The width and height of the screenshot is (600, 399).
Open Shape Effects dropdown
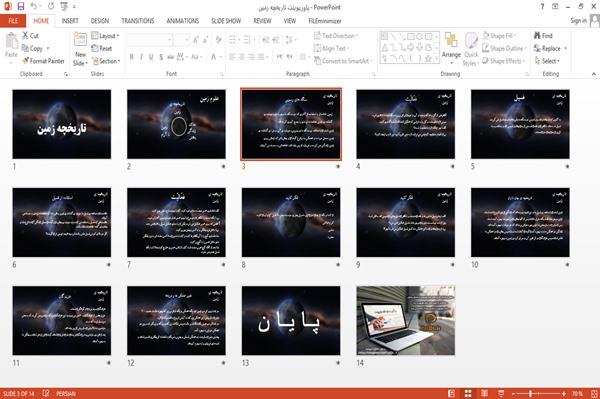coord(504,61)
